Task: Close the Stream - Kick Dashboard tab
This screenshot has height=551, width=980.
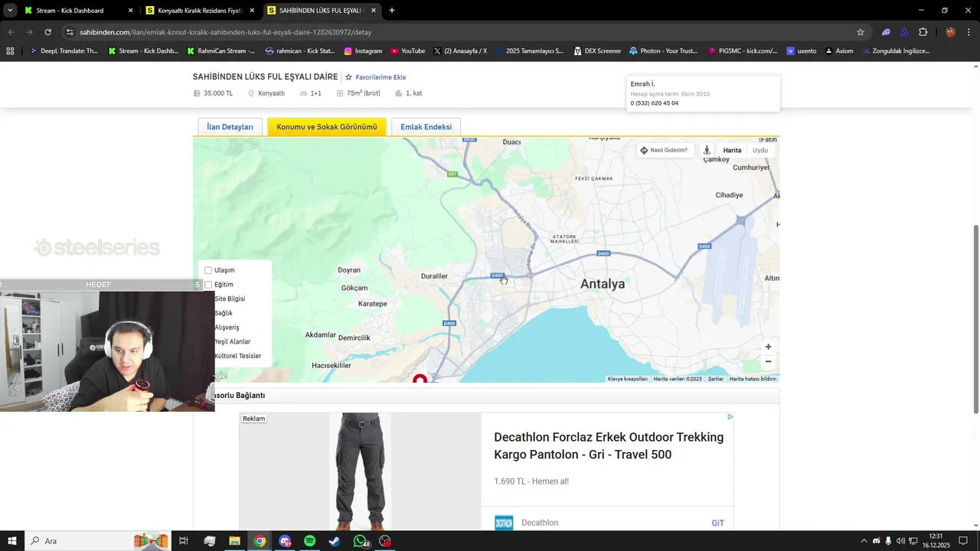Action: point(130,11)
